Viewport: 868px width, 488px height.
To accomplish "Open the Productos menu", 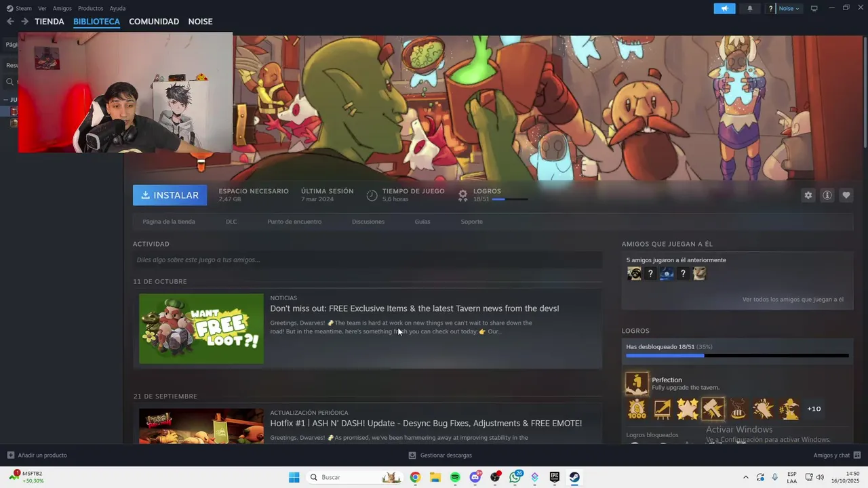I will click(x=91, y=8).
